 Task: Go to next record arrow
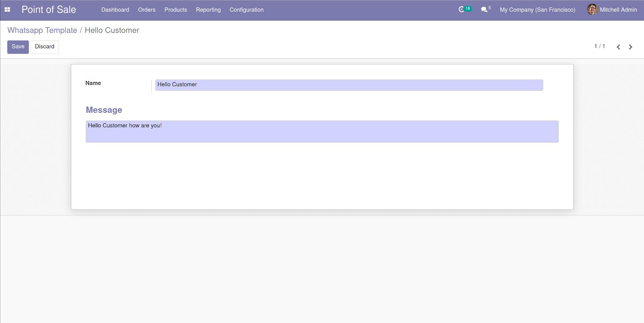[631, 47]
